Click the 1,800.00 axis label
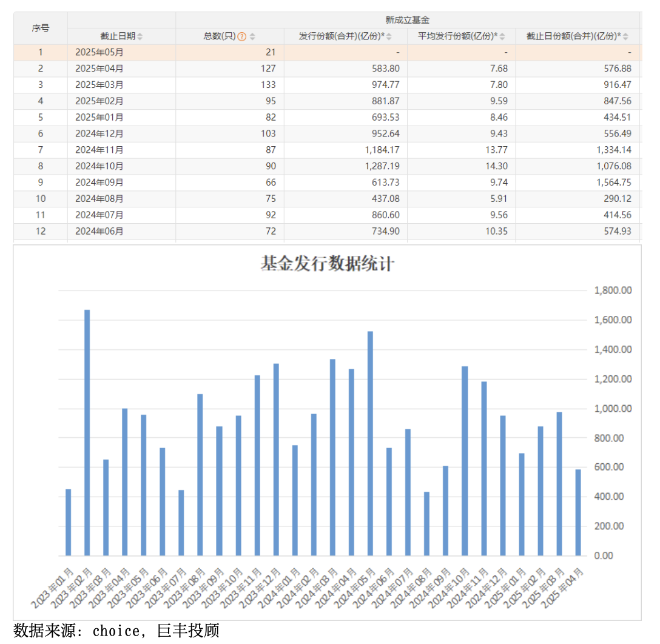 tap(613, 290)
